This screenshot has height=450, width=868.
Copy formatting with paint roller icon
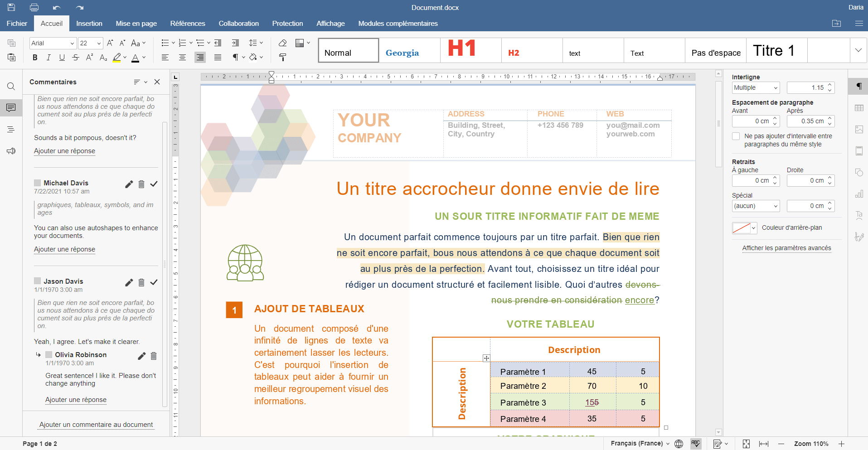[282, 58]
